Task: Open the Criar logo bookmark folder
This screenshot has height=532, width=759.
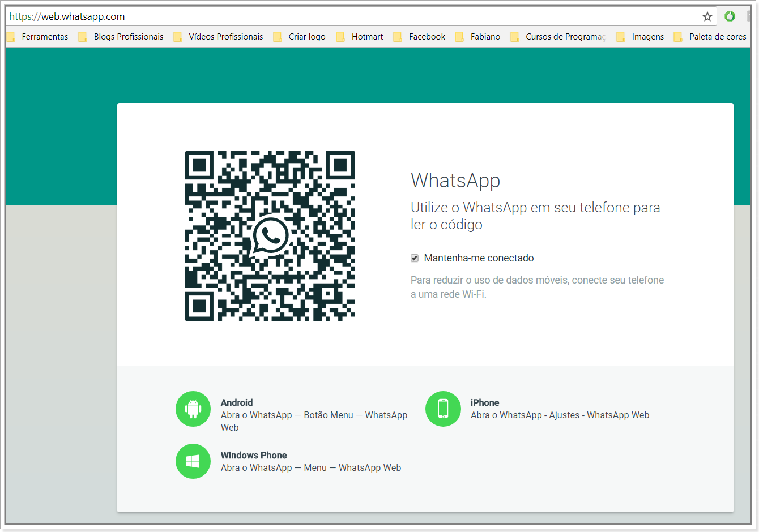Action: (299, 37)
